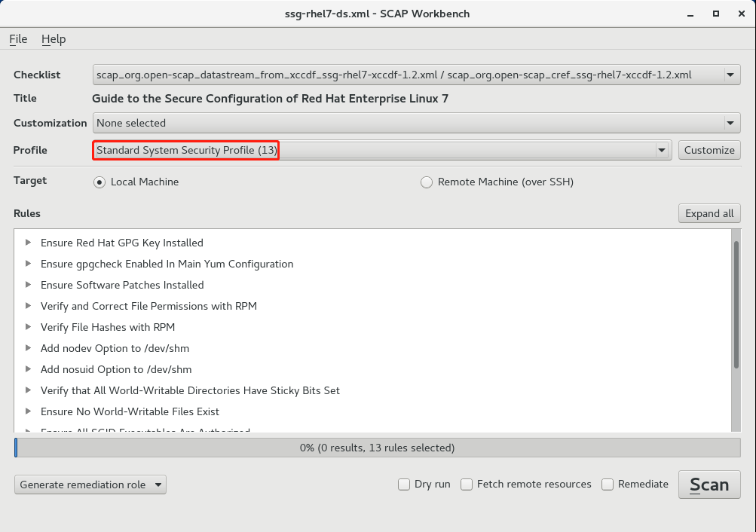
Task: Expand Add nodev Option to /dev/shm rule
Action: tap(29, 348)
